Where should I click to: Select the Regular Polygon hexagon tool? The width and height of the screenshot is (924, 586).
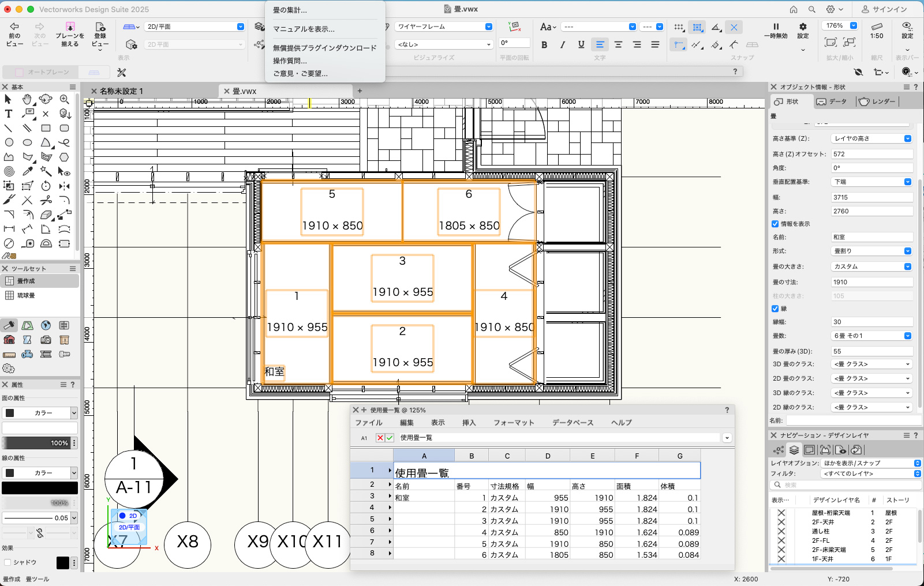(x=64, y=157)
